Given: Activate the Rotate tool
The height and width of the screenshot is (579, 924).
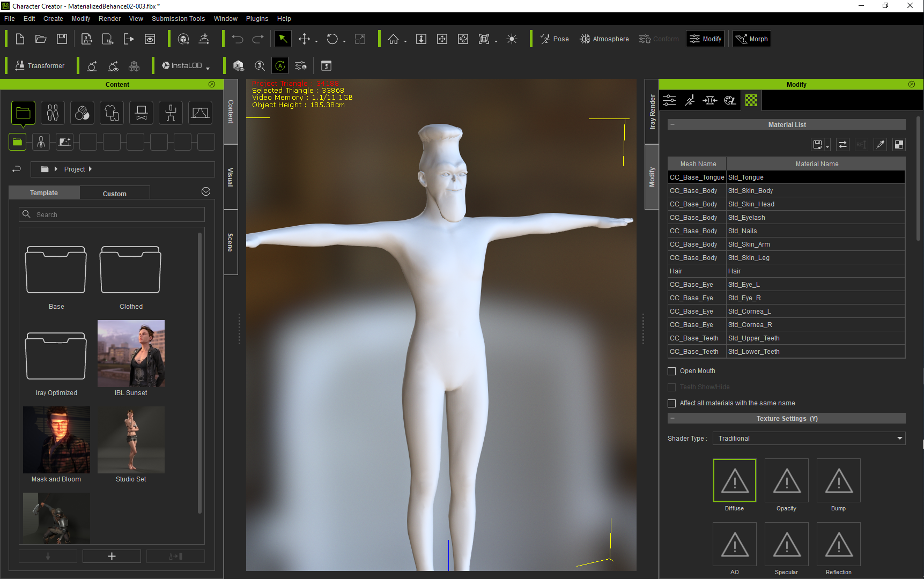Looking at the screenshot, I should tap(332, 39).
